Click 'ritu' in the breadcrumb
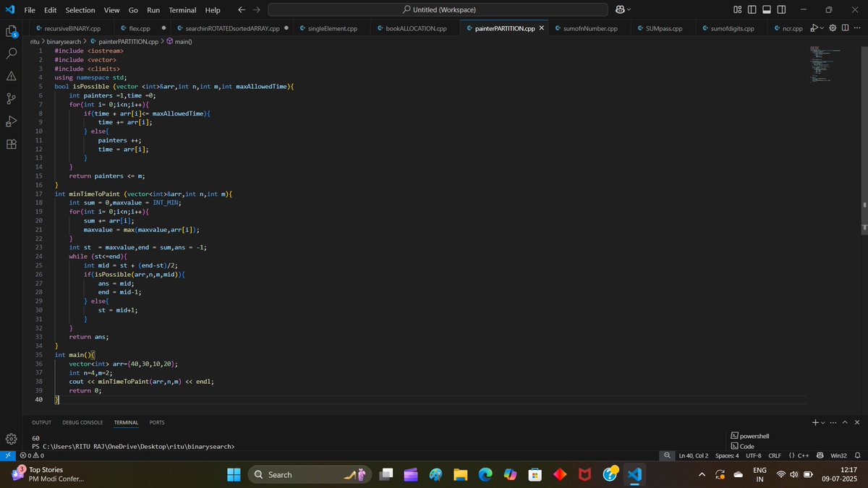Viewport: 868px width, 488px height. point(35,41)
